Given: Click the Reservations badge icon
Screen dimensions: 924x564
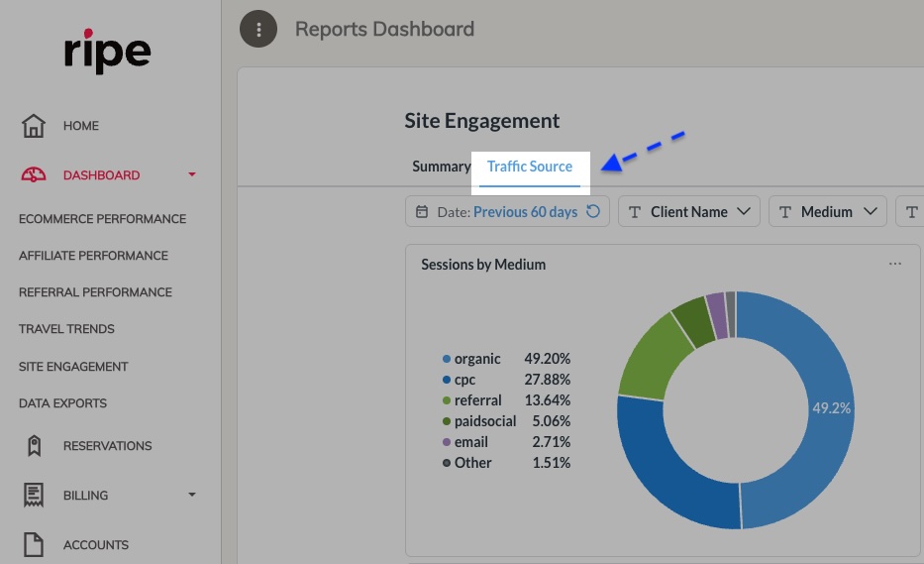Looking at the screenshot, I should point(35,446).
